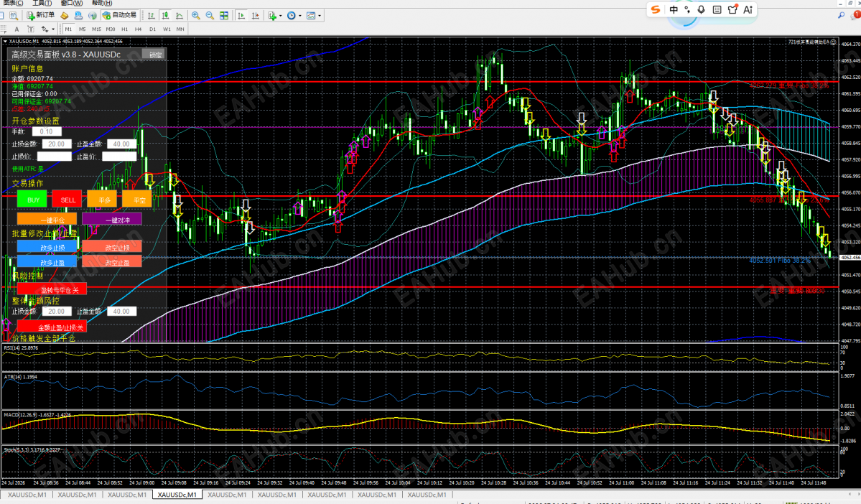Viewport: 861px width, 504px height.
Task: Click the purple 一键对冲 hedge button
Action: coord(112,220)
